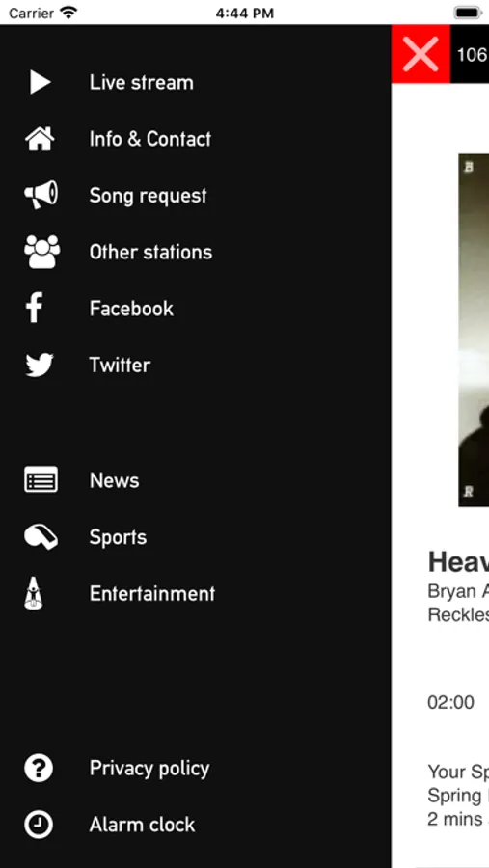The width and height of the screenshot is (489, 868).
Task: Open the Facebook logo icon
Action: point(35,308)
